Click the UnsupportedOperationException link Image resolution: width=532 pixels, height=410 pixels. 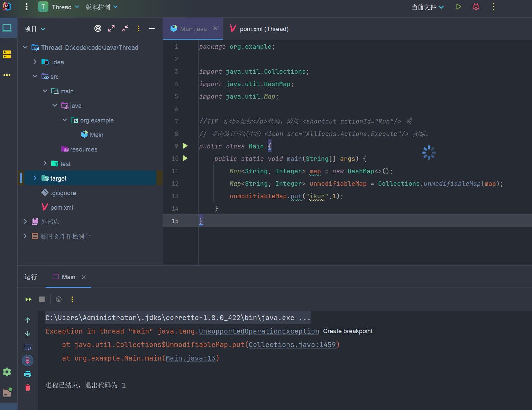tap(259, 331)
